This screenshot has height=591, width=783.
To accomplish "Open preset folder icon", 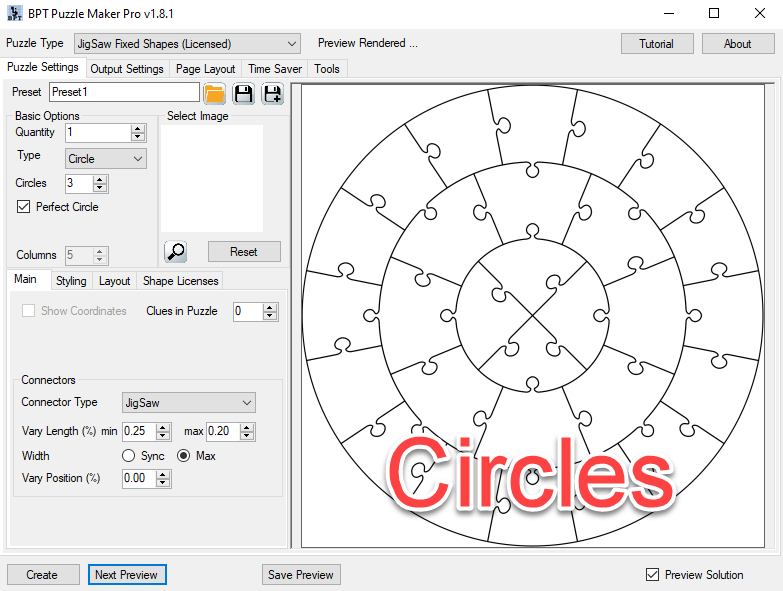I will (214, 94).
